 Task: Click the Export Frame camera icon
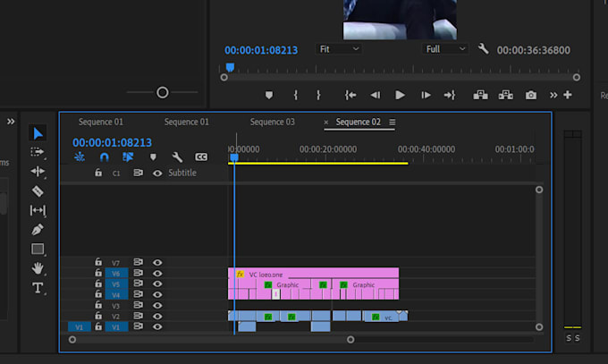pyautogui.click(x=531, y=95)
